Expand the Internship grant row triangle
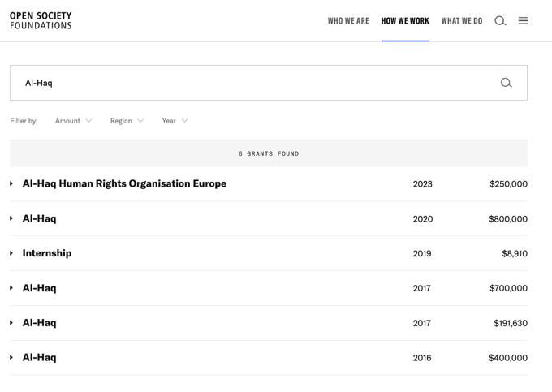 point(11,253)
